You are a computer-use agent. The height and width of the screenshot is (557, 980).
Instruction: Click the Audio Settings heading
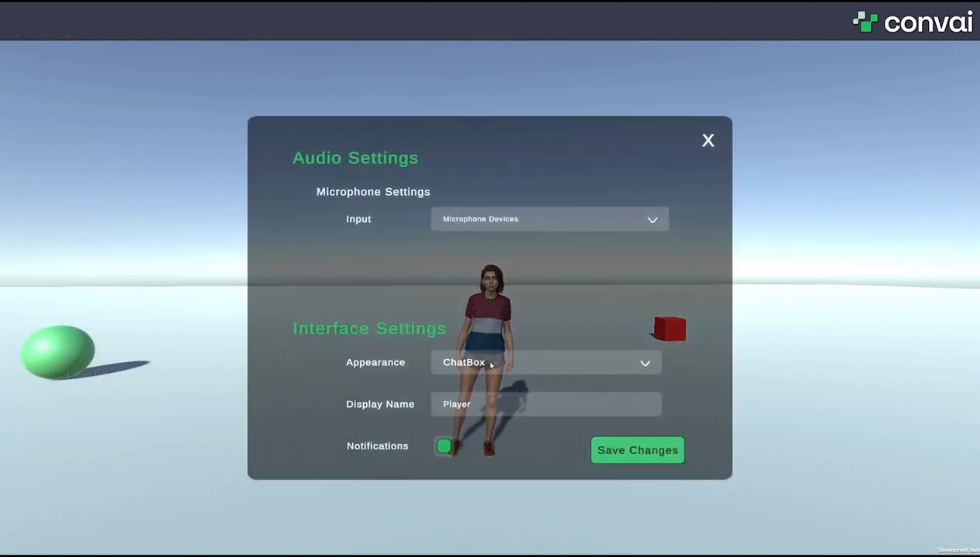coord(355,158)
